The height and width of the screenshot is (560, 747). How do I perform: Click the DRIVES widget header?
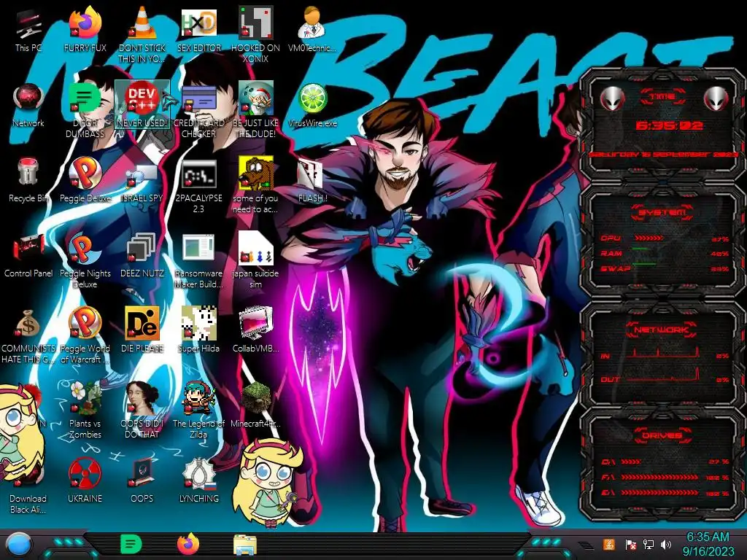click(662, 435)
